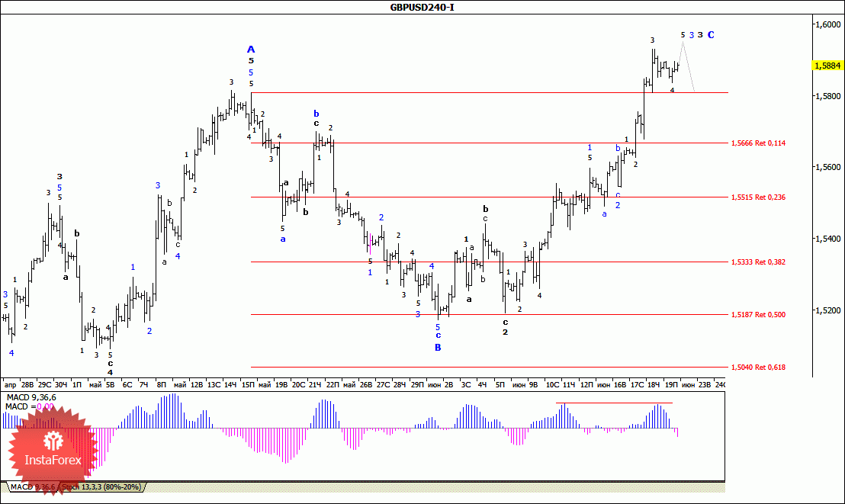Screen dimensions: 845x504
Task: Click the 1,5040 Ret 0,618 level label
Action: tap(758, 367)
